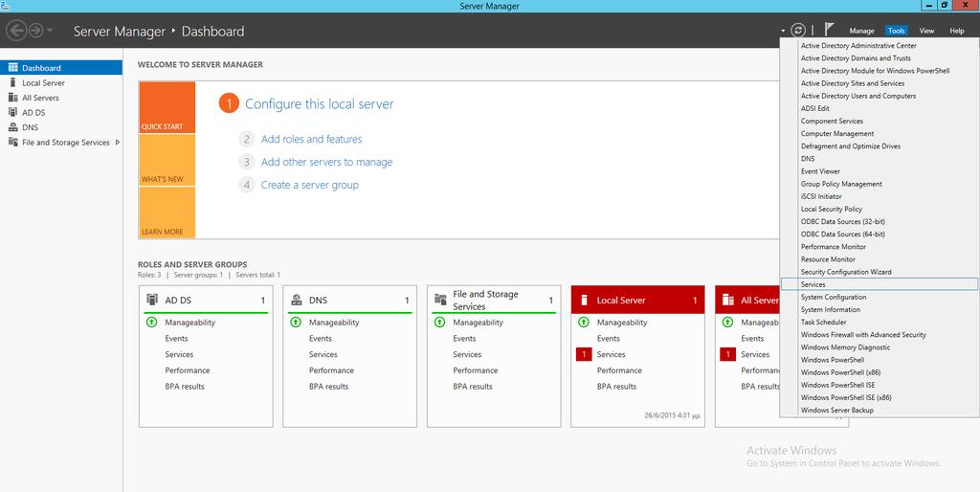Click the forward navigation arrow
This screenshot has height=492, width=980.
[x=35, y=30]
